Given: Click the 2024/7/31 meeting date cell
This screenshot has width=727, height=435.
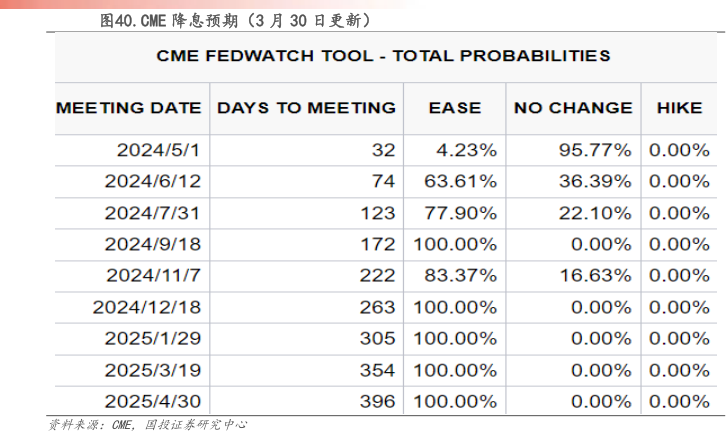Looking at the screenshot, I should tap(153, 213).
